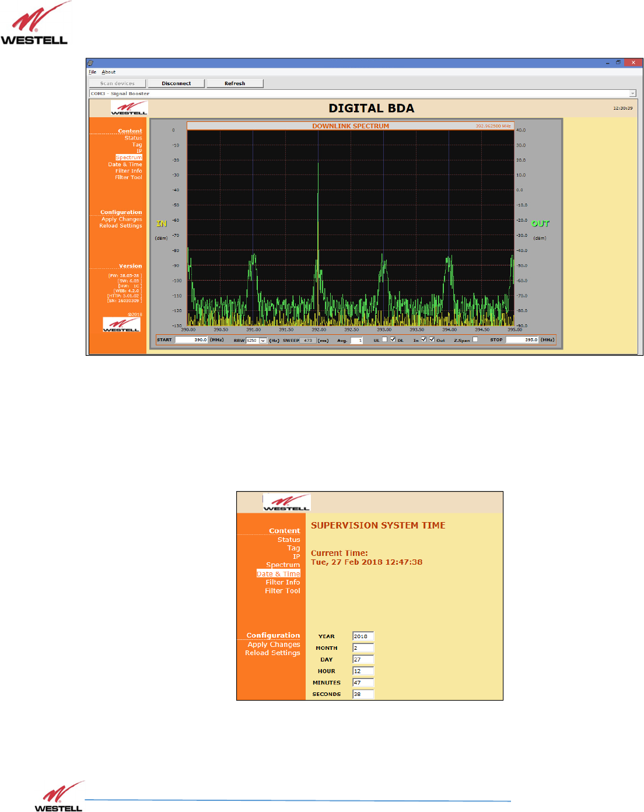Click the 392.962500 MHz marker readout
The image size is (644, 812).
click(x=493, y=126)
